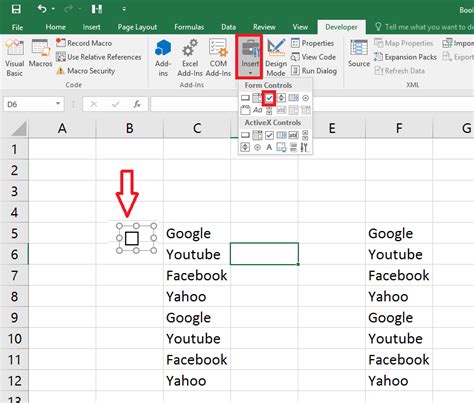Select Form Controls Spin Button icon
This screenshot has width=474, height=403.
click(281, 98)
